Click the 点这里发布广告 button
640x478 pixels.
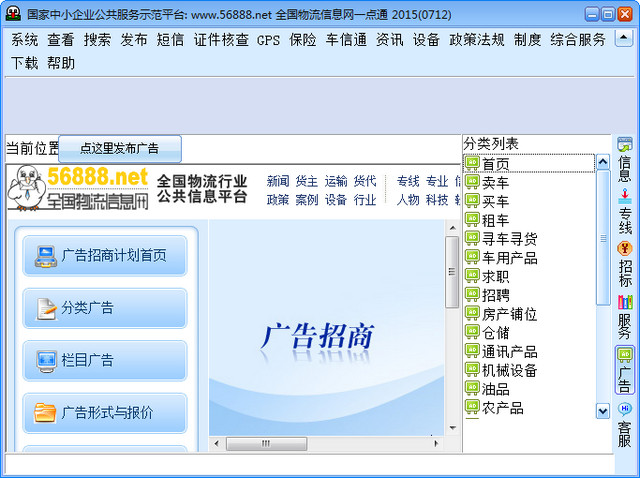click(120, 149)
